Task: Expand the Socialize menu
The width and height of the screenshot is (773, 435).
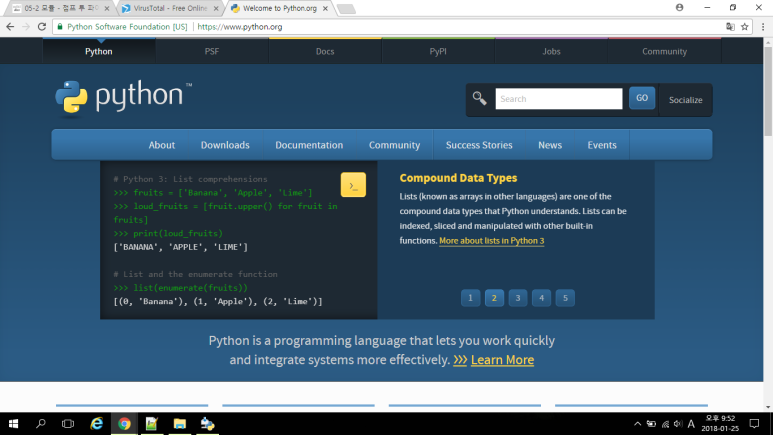Action: pyautogui.click(x=685, y=100)
